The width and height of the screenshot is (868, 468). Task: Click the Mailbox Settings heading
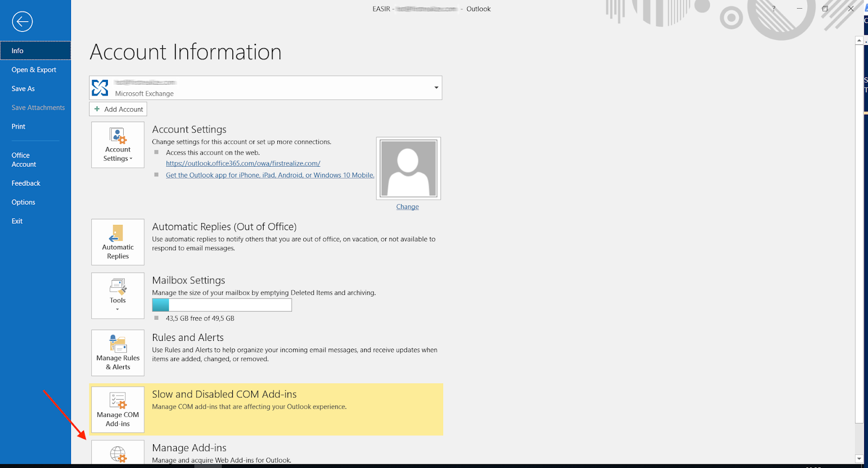coord(188,281)
